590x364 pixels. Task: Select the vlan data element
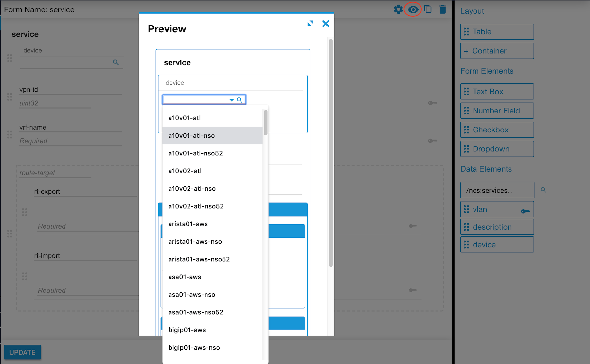(x=497, y=209)
